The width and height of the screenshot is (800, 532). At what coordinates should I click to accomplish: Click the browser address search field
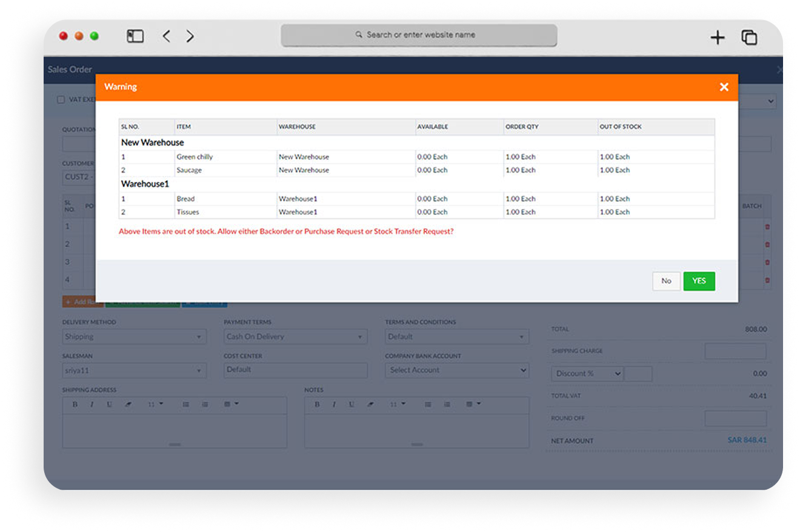pos(419,35)
